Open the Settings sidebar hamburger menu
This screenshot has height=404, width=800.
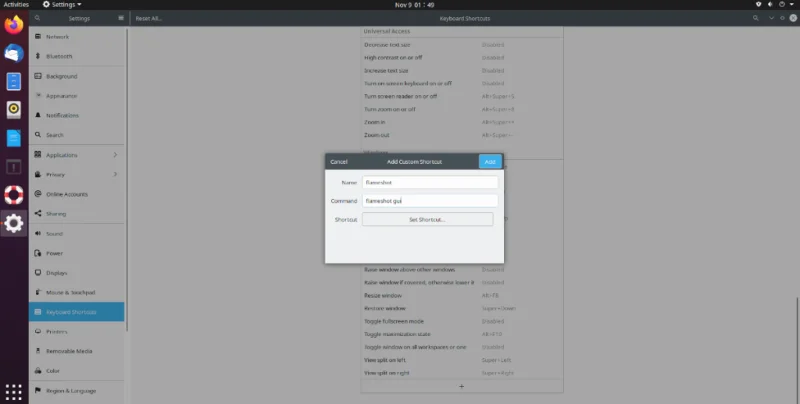[121, 18]
